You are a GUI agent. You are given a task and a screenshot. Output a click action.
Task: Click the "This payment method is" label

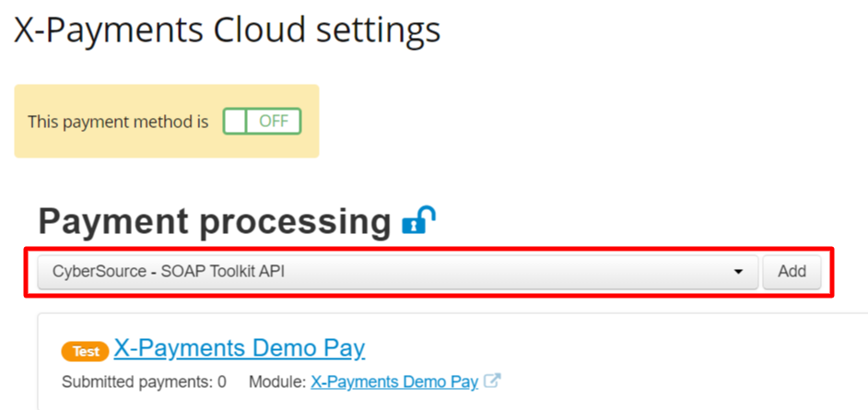click(x=119, y=122)
